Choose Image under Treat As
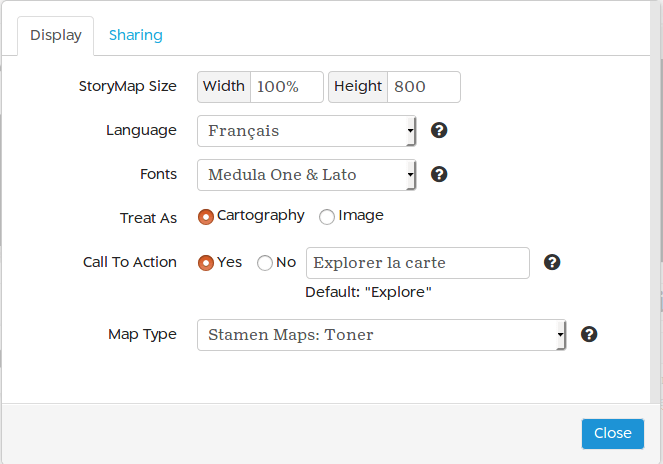 (x=327, y=217)
